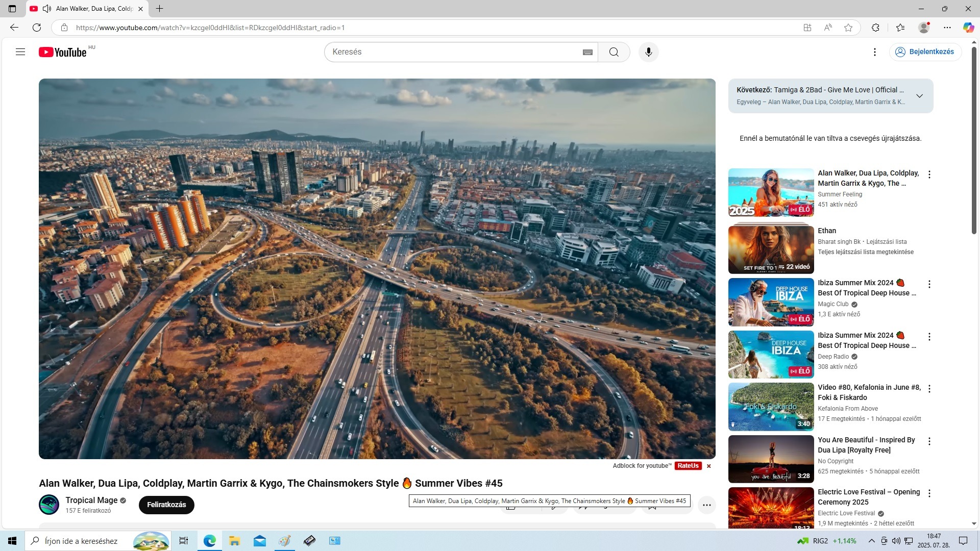Open the on-screen keyboard icon in search box

coord(587,52)
